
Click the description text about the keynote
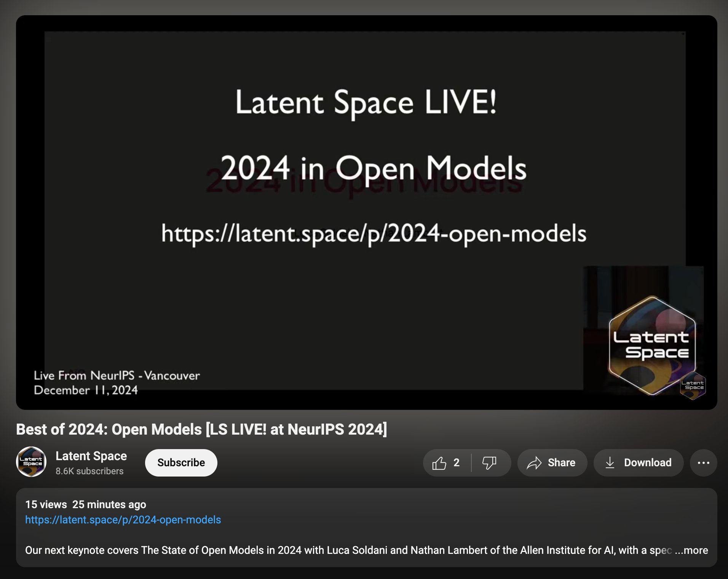coord(348,550)
